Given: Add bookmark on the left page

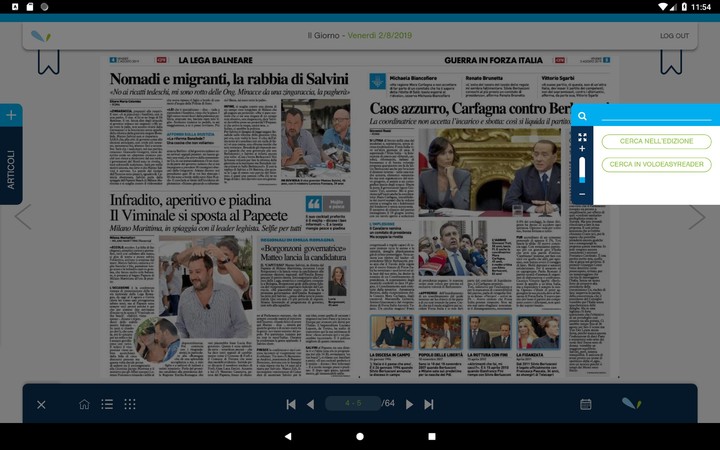Looking at the screenshot, I should click(49, 62).
